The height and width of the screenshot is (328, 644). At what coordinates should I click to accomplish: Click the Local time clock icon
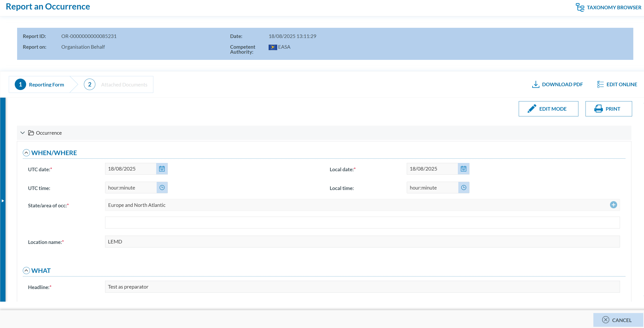coord(464,188)
